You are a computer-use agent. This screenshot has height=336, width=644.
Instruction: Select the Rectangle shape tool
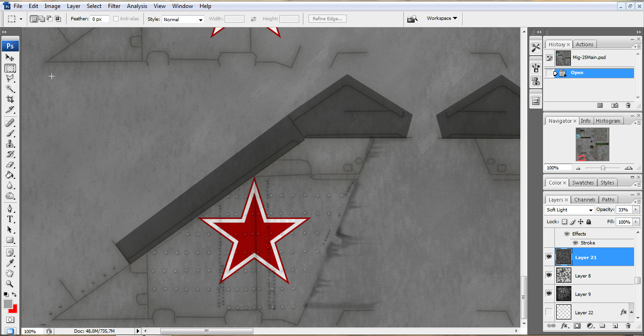point(10,240)
